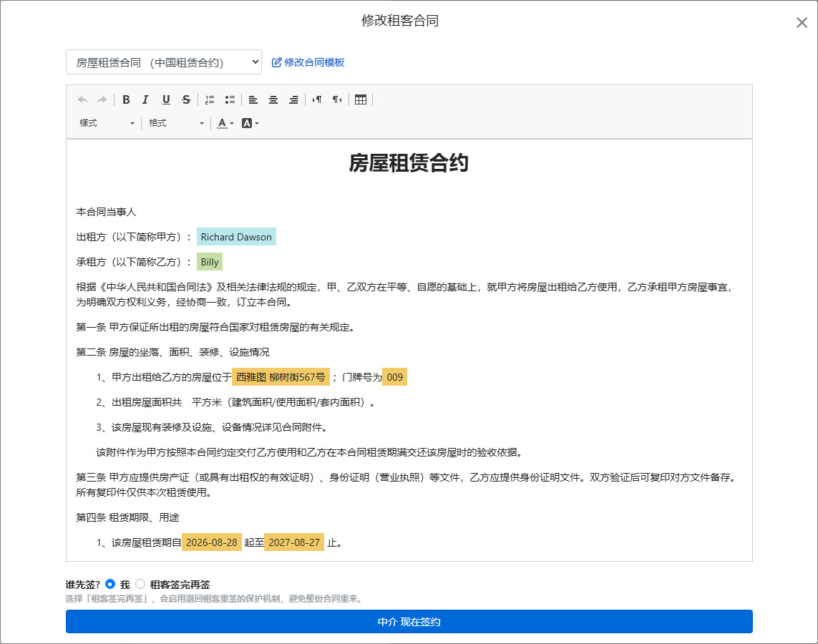Click the 第一条 clause paragraph
818x644 pixels.
[x=215, y=327]
